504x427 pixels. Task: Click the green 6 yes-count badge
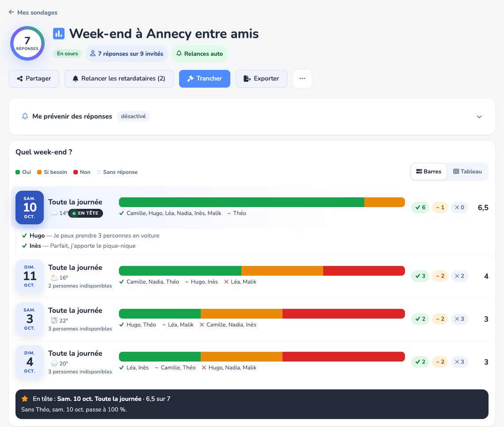[420, 207]
